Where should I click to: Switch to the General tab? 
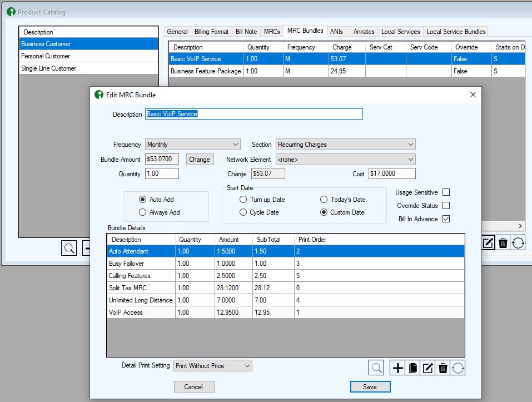[177, 32]
